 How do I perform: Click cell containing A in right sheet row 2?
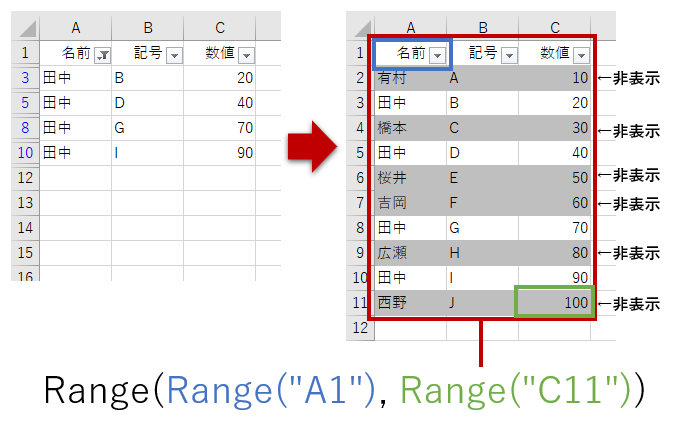tap(482, 78)
